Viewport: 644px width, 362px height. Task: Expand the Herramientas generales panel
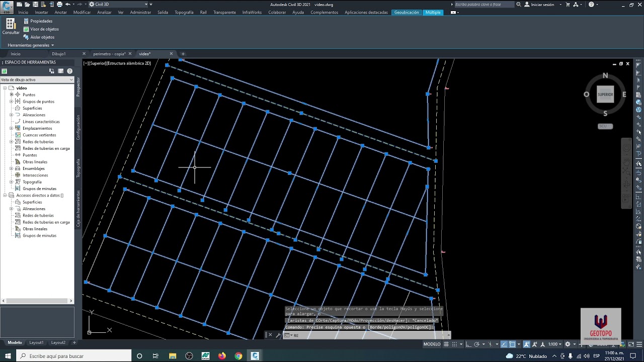click(x=31, y=45)
